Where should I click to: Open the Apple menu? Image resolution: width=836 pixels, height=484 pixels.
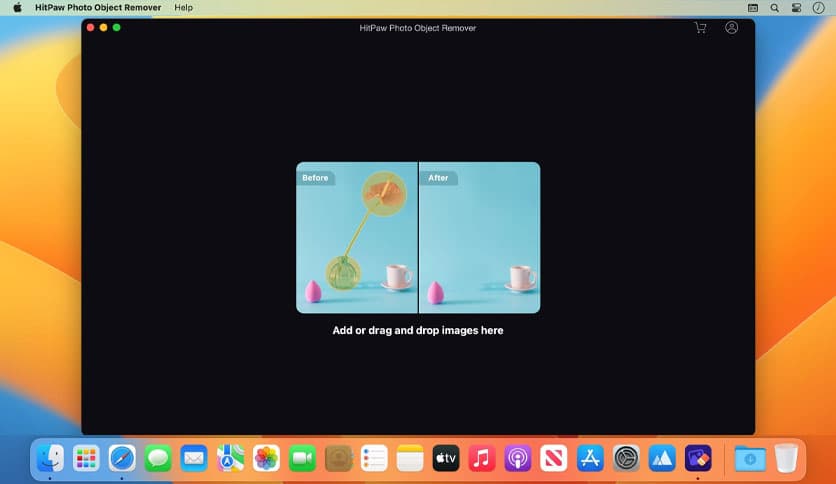point(18,7)
